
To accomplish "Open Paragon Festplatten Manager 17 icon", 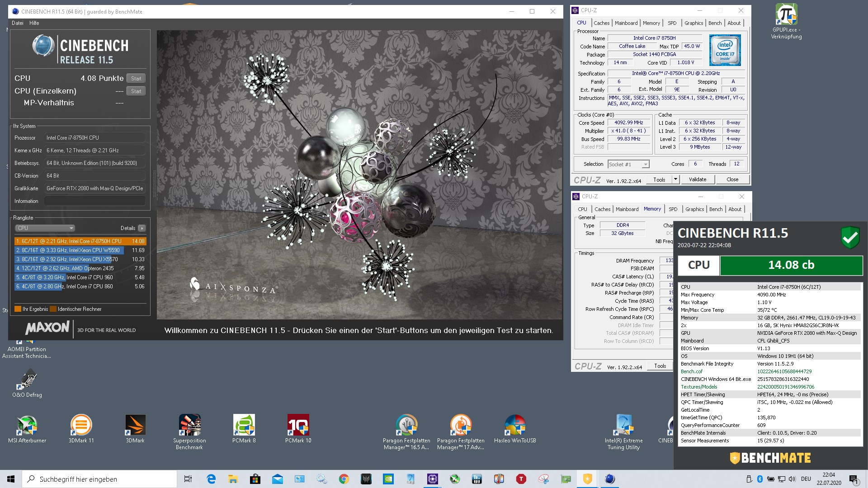I will click(461, 432).
